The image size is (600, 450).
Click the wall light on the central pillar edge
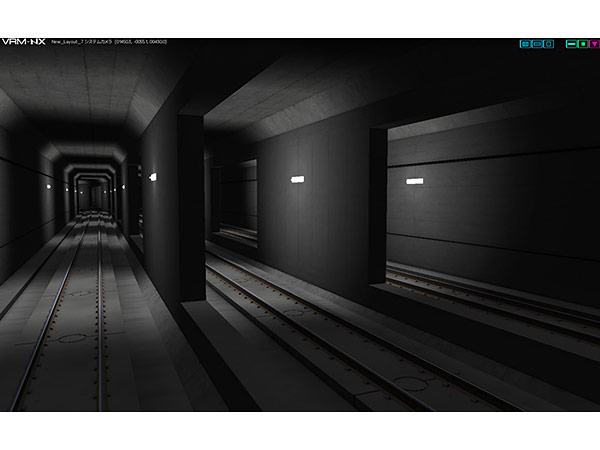click(x=153, y=177)
